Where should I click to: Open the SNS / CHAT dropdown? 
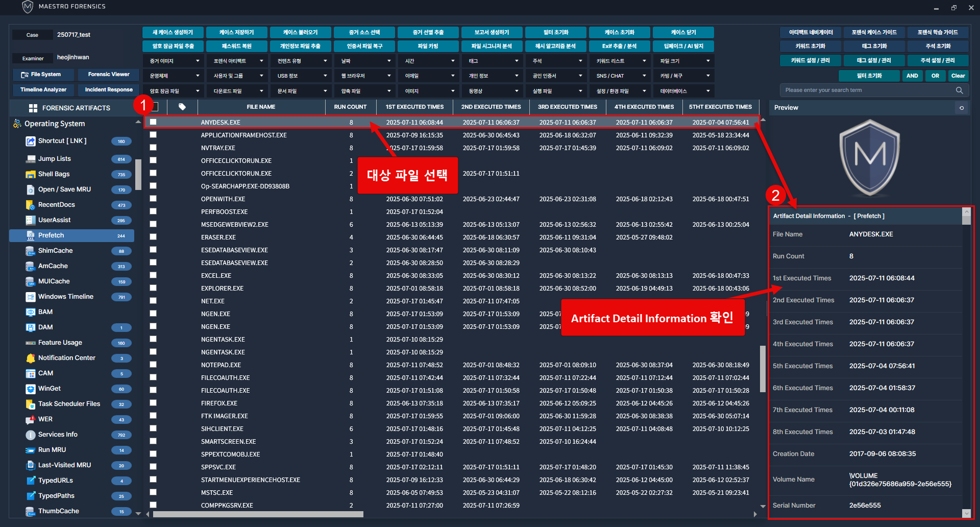click(x=620, y=76)
